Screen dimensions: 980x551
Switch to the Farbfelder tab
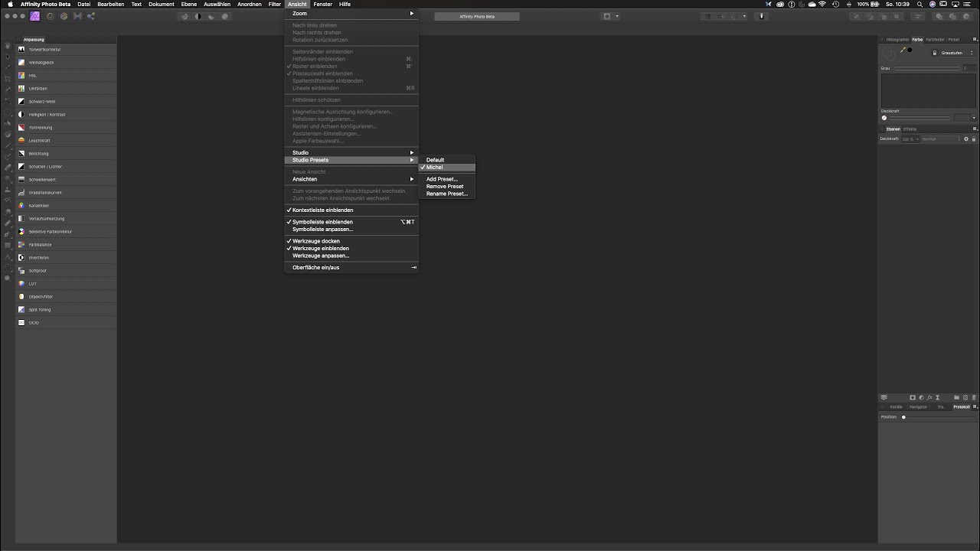[935, 39]
